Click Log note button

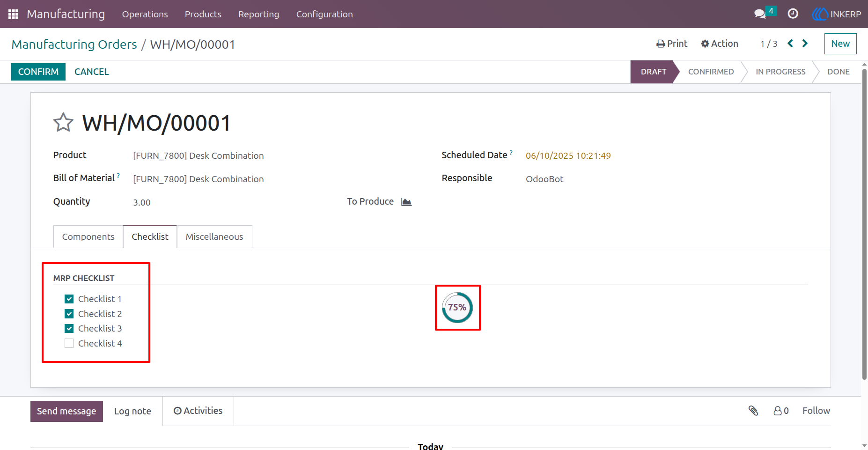[x=132, y=411]
